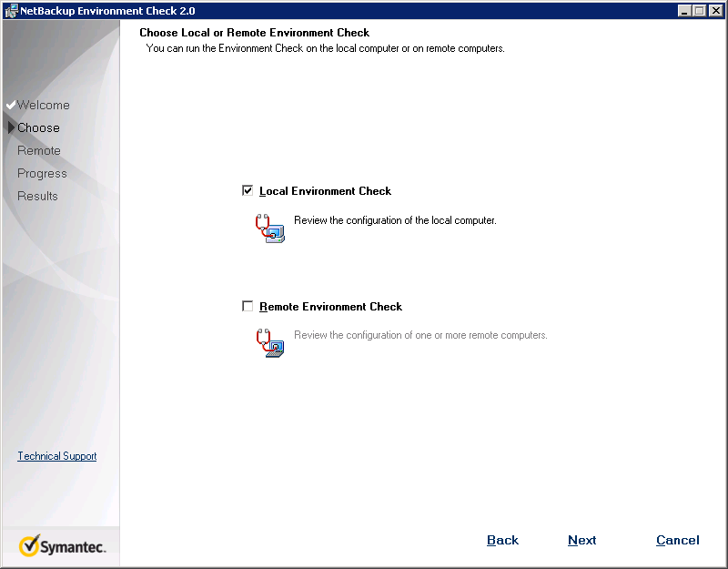Select the Welcome step in sidebar

coord(43,105)
